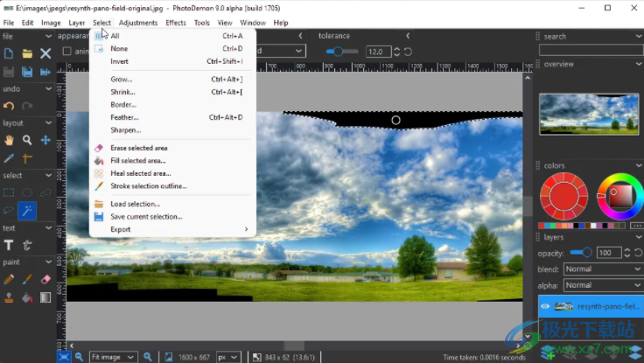Toggle visibility eye of resynth-pano-field layer

click(x=545, y=306)
